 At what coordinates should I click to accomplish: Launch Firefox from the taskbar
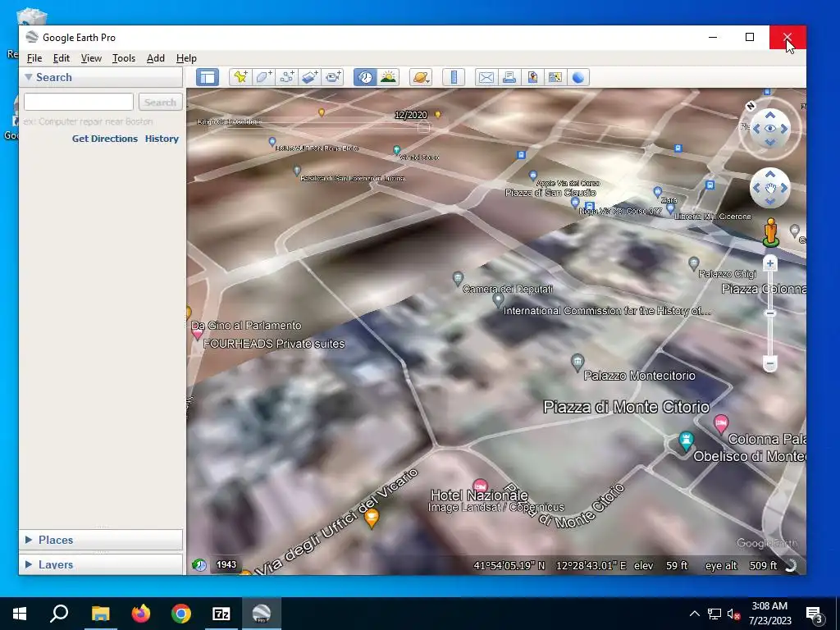click(x=141, y=614)
